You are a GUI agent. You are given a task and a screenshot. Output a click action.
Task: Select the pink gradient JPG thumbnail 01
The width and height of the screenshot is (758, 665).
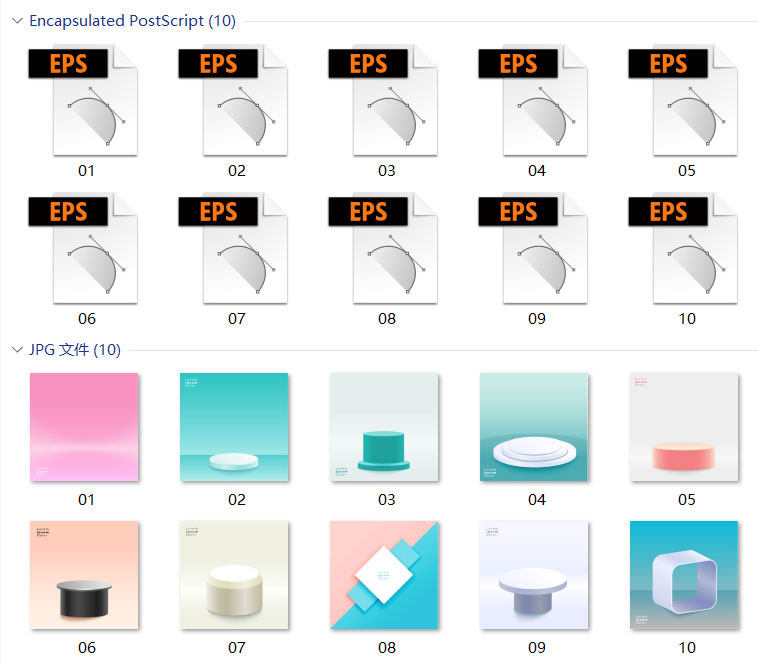(84, 427)
